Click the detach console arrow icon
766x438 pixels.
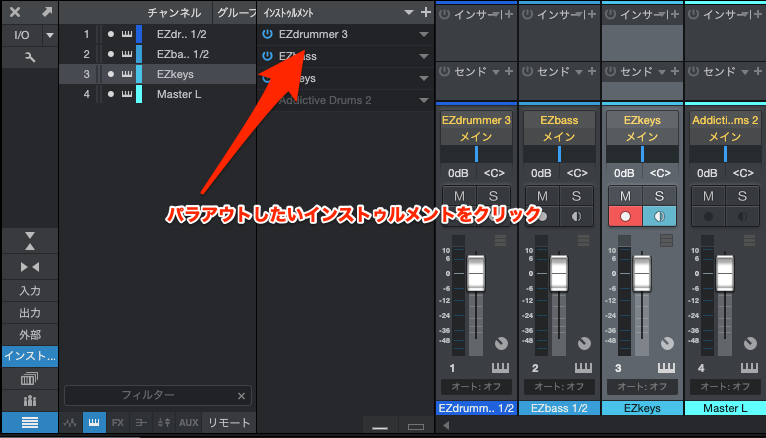click(x=46, y=12)
